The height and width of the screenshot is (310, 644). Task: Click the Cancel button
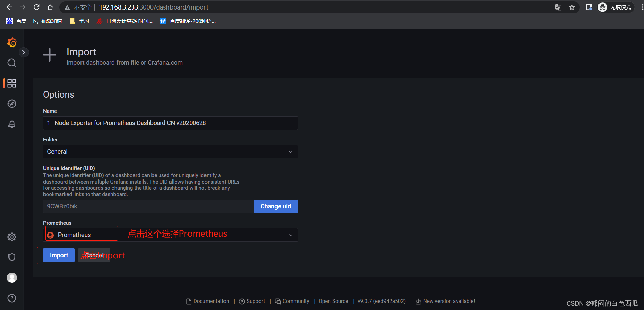tap(94, 255)
